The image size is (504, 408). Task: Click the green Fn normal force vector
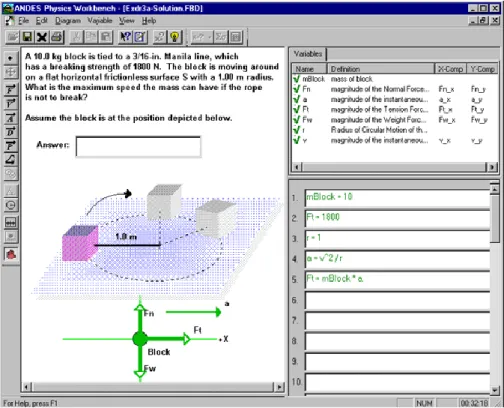pyautogui.click(x=140, y=318)
